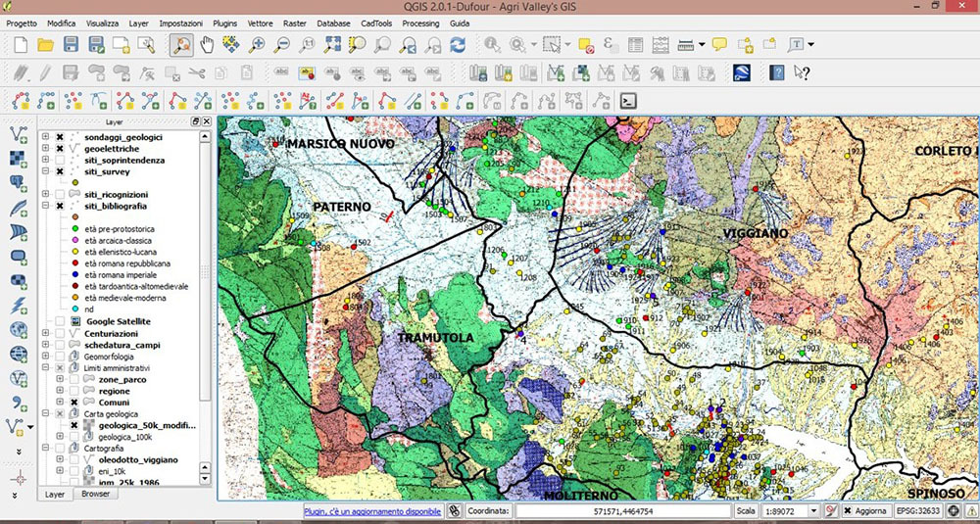Click the Zoom In magnifier tool
This screenshot has width=980, height=524.
(x=258, y=44)
